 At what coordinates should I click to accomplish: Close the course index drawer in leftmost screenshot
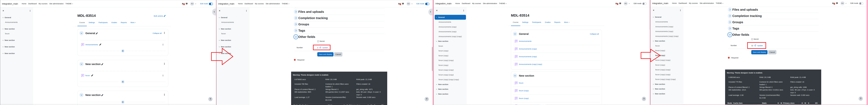click(3, 11)
